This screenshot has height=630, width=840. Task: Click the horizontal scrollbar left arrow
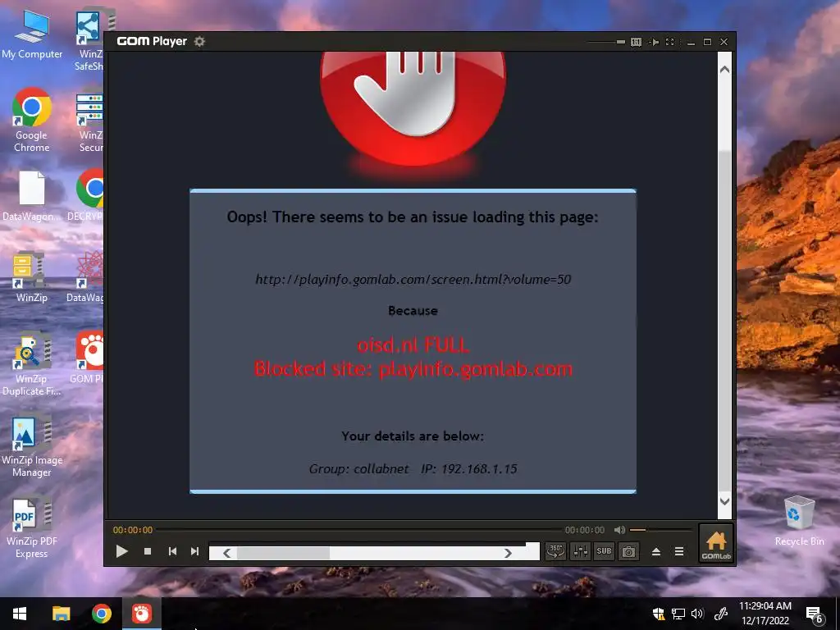click(226, 553)
